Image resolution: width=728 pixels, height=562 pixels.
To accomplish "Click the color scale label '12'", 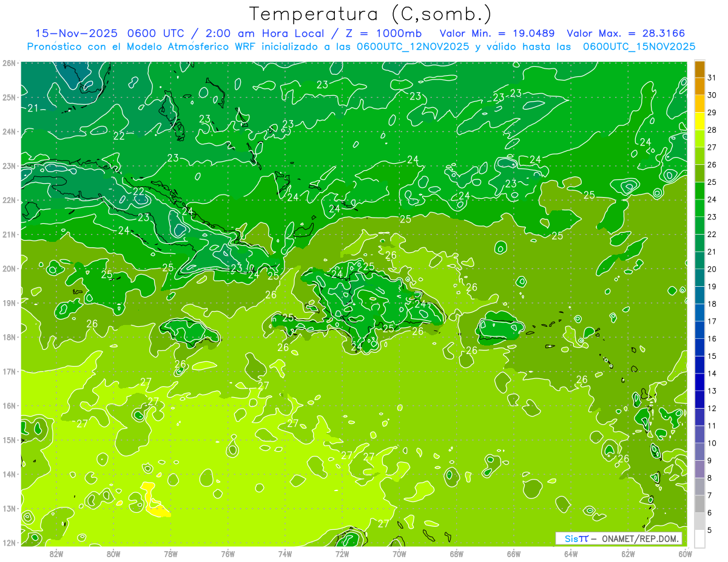I will 712,408.
